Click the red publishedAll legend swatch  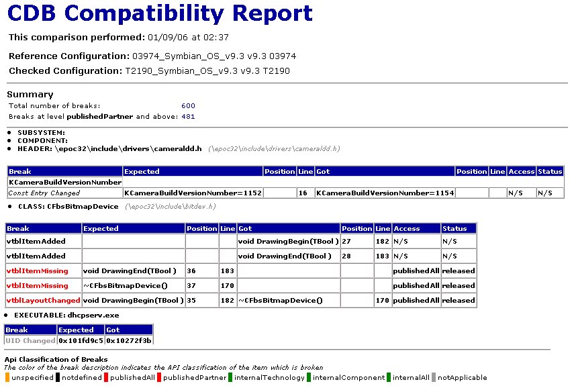(x=106, y=377)
